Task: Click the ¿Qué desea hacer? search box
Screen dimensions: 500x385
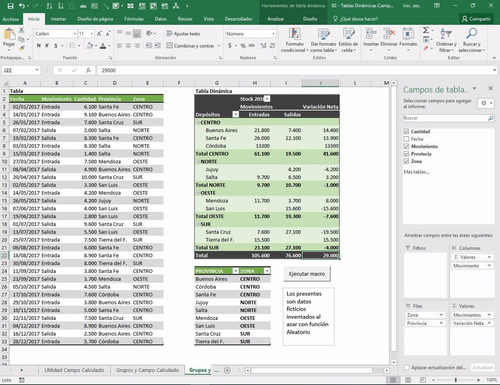Action: click(x=356, y=19)
